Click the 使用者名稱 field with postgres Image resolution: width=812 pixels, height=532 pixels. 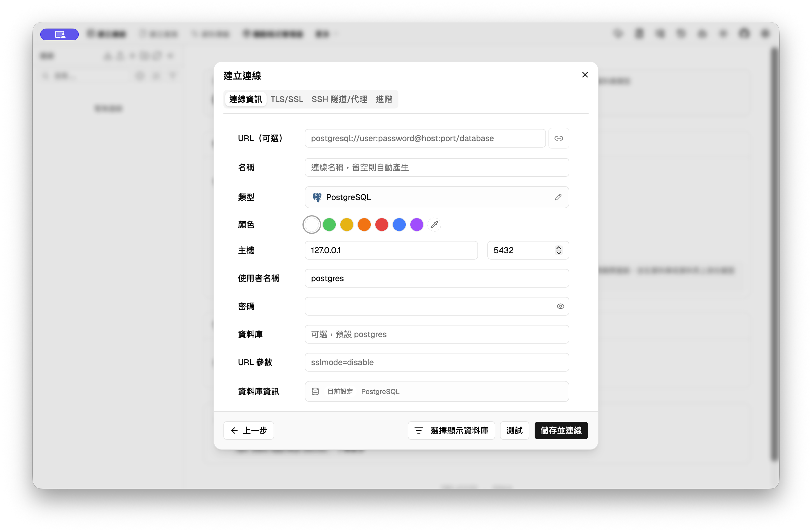[x=437, y=278]
